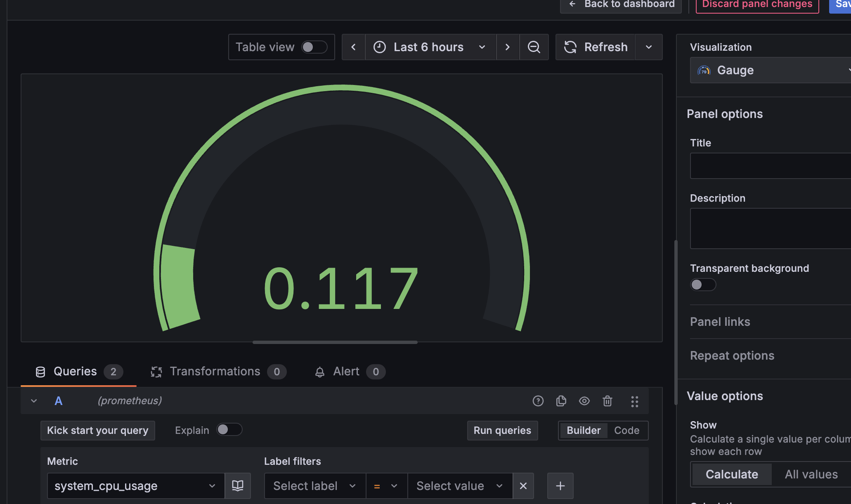This screenshot has height=504, width=851.
Task: Delete query A with trash icon
Action: click(607, 401)
